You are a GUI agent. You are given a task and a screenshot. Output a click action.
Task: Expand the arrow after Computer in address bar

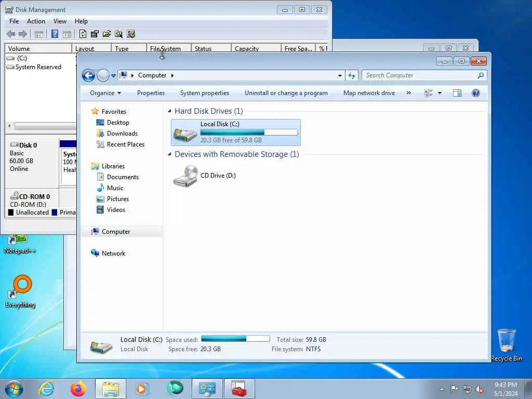coord(172,75)
